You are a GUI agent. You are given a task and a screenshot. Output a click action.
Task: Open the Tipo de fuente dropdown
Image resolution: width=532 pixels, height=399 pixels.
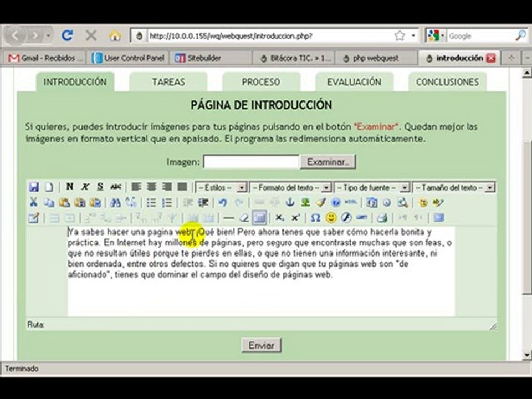click(x=372, y=187)
